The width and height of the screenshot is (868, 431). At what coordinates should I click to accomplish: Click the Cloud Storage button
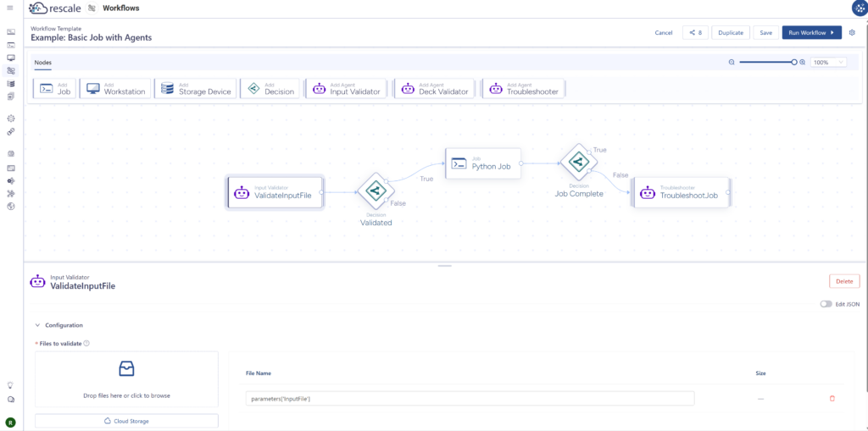click(127, 421)
